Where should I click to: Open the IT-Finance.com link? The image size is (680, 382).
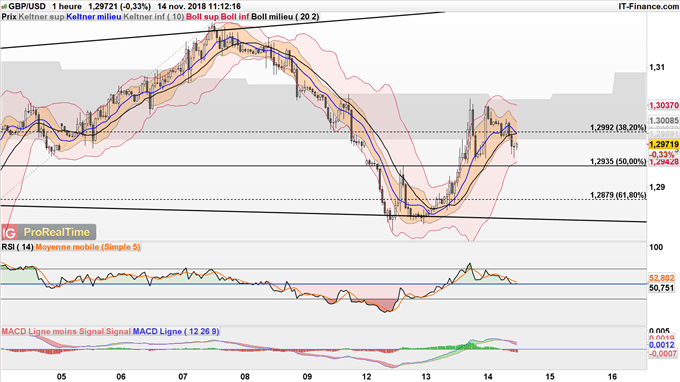pyautogui.click(x=648, y=7)
